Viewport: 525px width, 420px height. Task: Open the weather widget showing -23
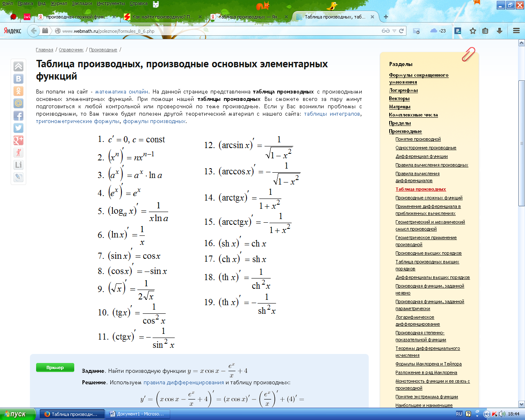pyautogui.click(x=438, y=31)
